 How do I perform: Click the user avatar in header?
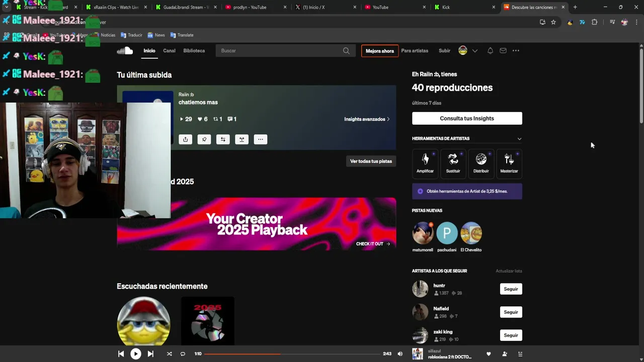click(x=463, y=50)
